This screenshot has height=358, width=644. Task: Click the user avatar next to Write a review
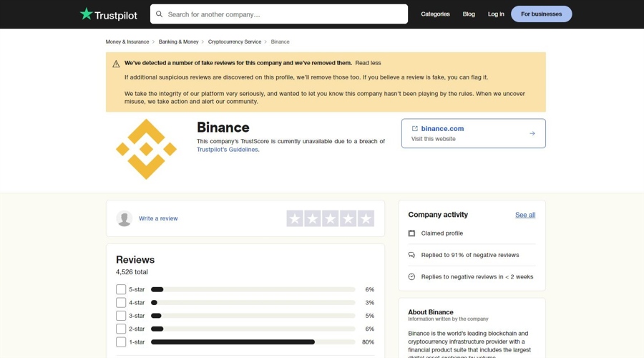click(124, 218)
